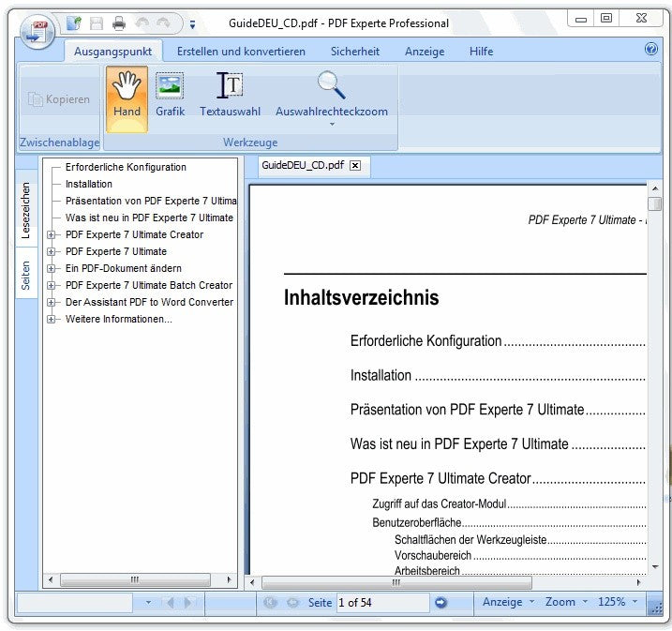Click document horizontal scrollbar right arrow
Image resolution: width=672 pixels, height=631 pixels.
click(638, 582)
